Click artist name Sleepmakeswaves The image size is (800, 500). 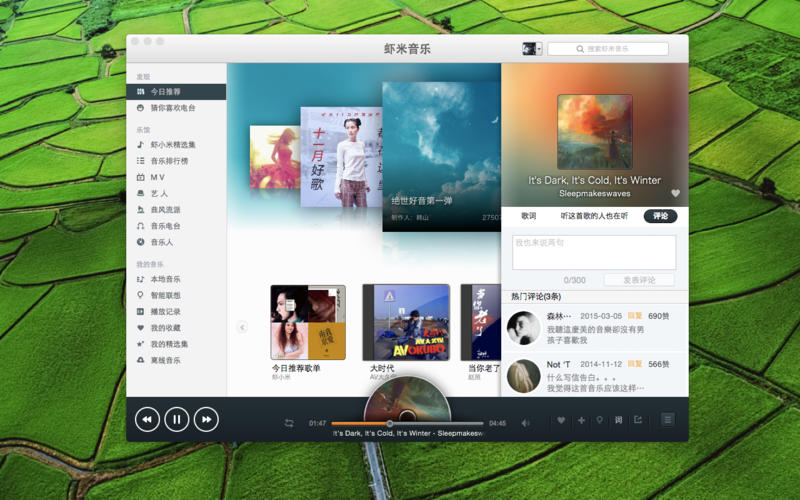[x=594, y=193]
